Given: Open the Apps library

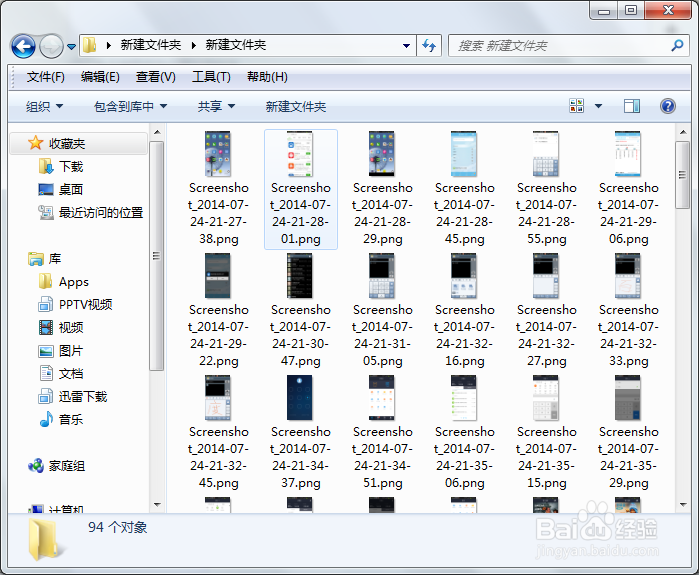Looking at the screenshot, I should (x=64, y=282).
